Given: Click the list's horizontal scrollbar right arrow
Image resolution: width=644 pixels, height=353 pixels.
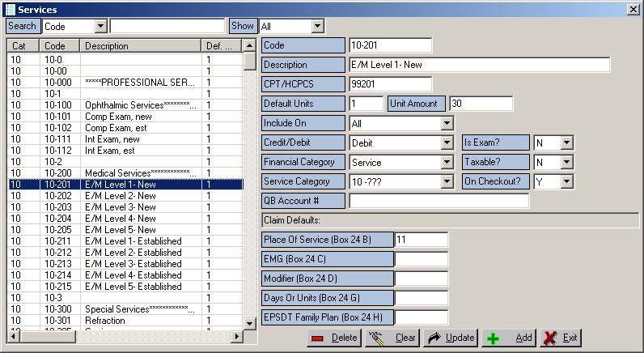Looking at the screenshot, I should click(x=237, y=336).
